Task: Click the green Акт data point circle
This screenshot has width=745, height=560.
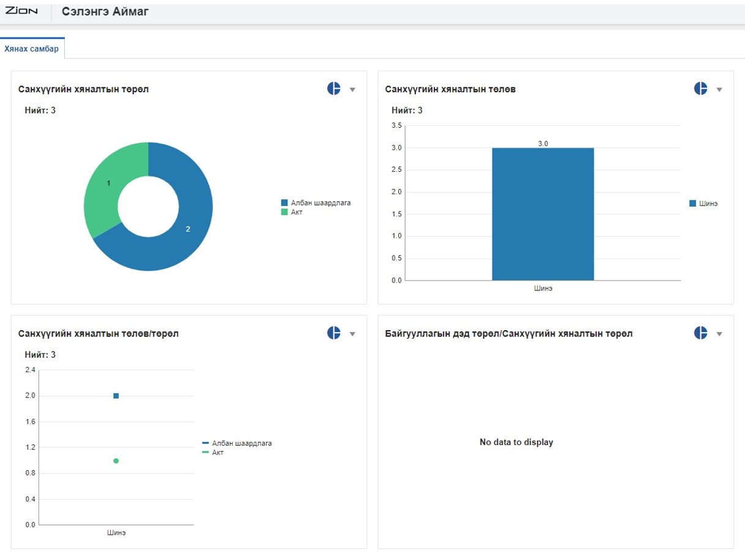Action: [x=116, y=461]
